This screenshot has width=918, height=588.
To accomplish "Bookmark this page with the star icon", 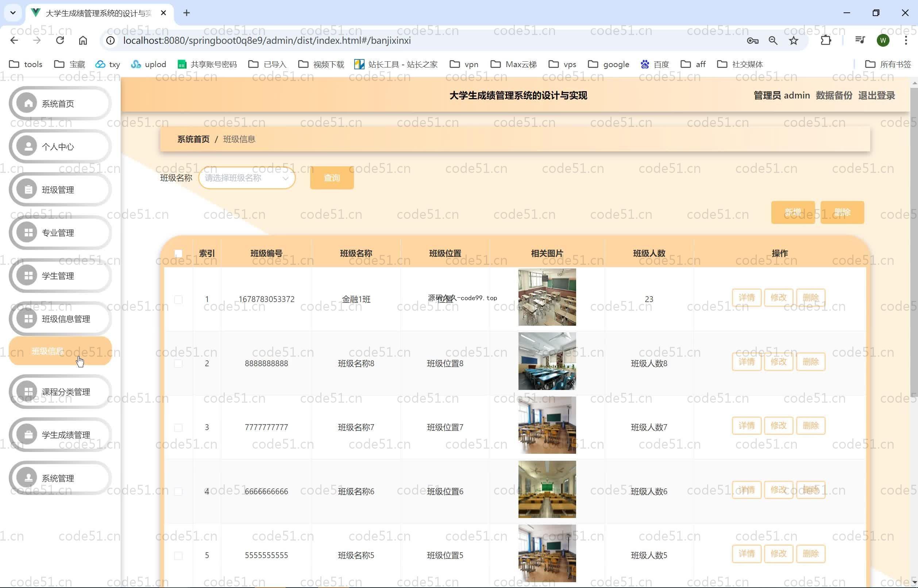I will tap(794, 40).
